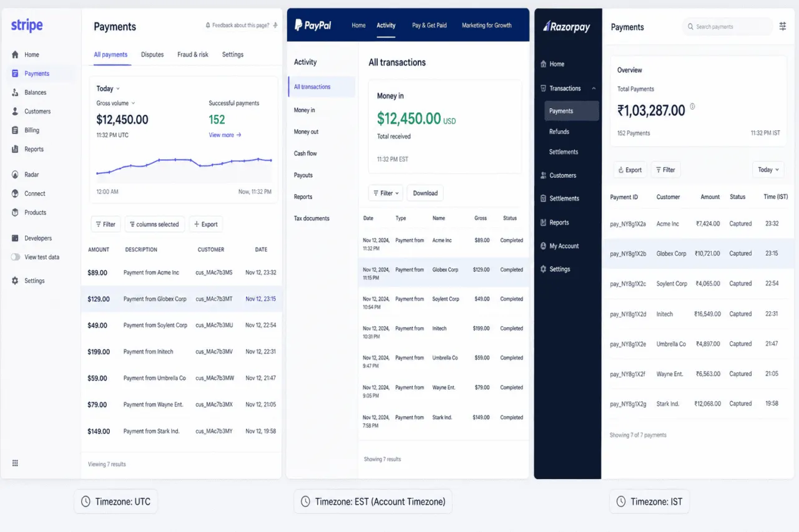Open Stripe sidebar Settings gear icon
The height and width of the screenshot is (532, 799).
pos(15,281)
